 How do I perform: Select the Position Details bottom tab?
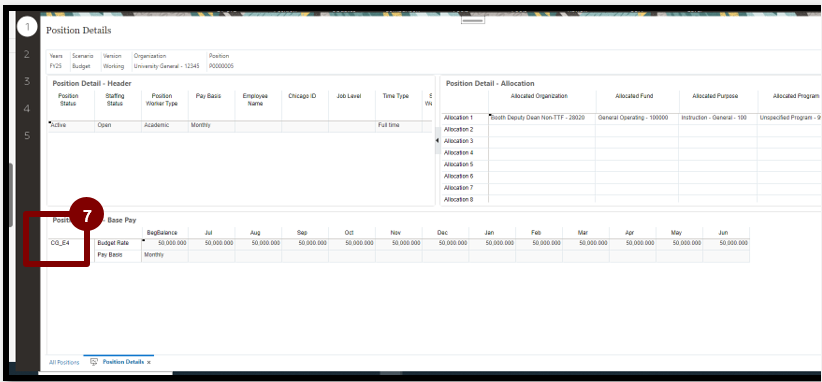[x=123, y=362]
